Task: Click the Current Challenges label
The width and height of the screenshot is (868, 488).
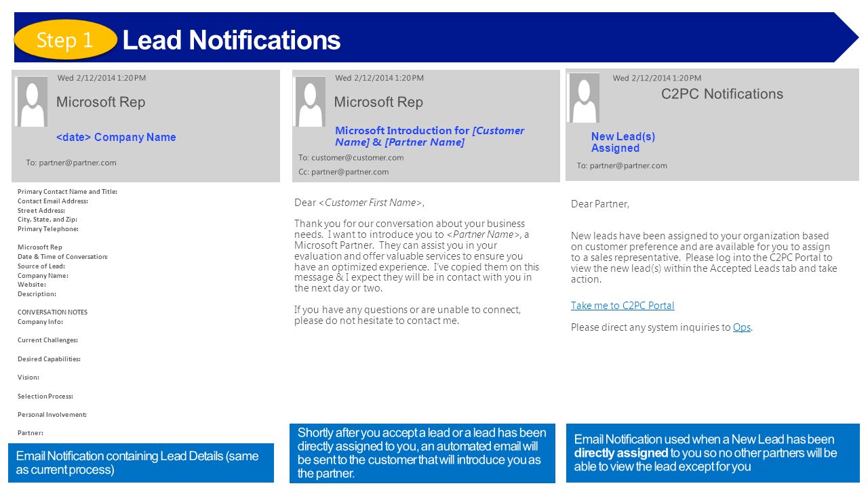Action: click(x=47, y=340)
